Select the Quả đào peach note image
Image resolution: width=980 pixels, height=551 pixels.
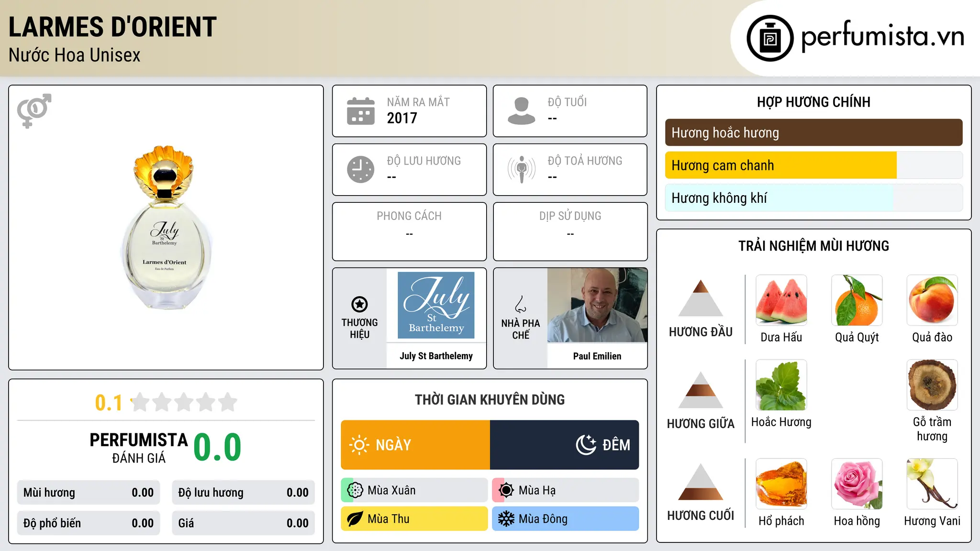coord(932,300)
